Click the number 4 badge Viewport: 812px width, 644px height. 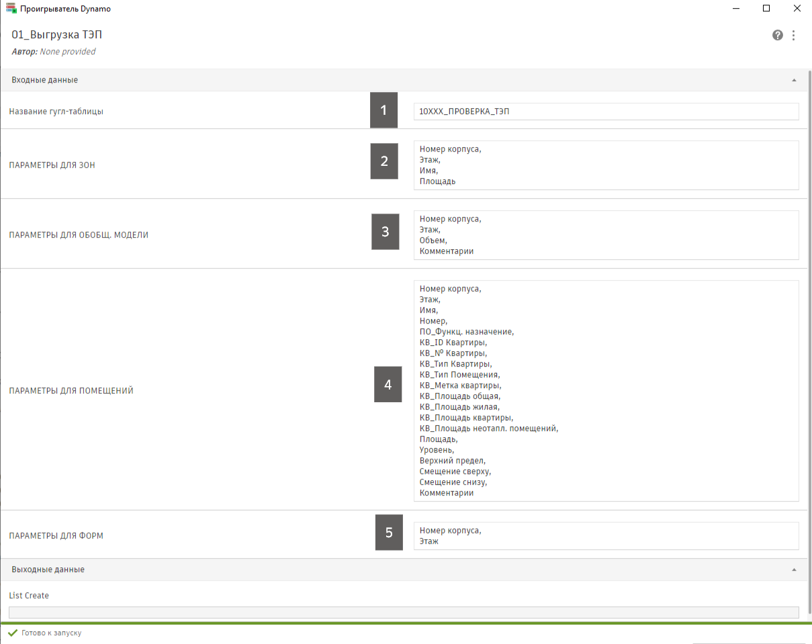pos(388,384)
